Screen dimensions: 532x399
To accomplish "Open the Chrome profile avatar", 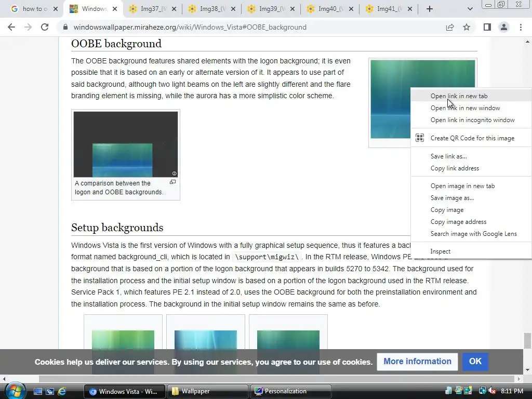I will click(x=504, y=27).
